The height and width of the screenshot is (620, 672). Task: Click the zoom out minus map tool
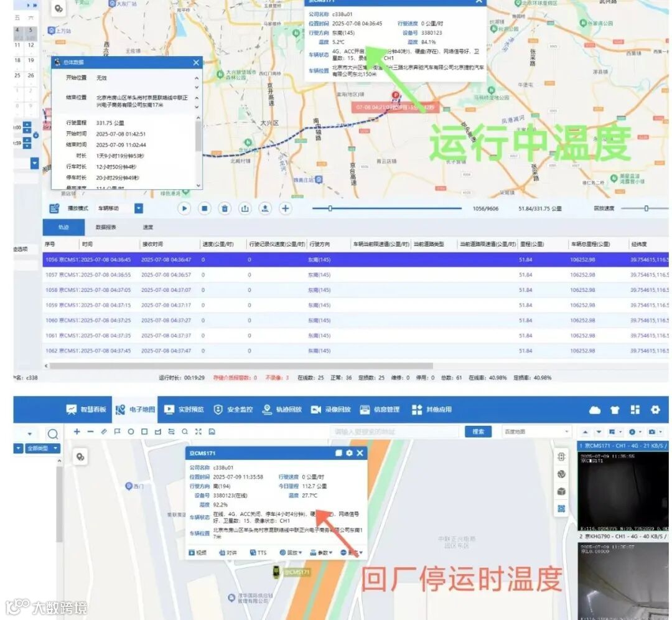tap(90, 432)
